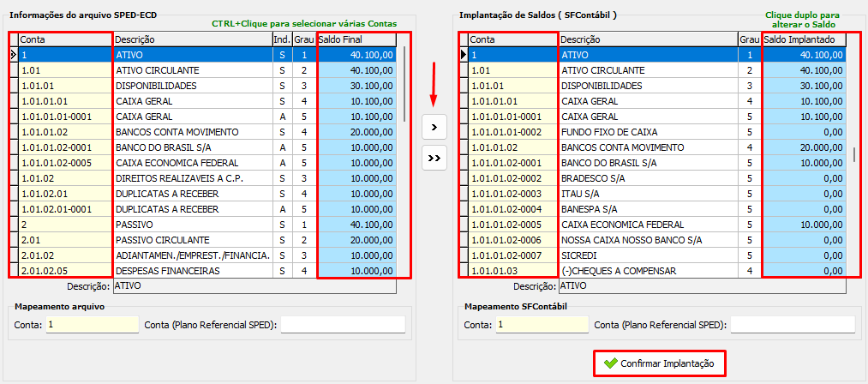Click the Ind. column header in the left grid

click(x=281, y=39)
